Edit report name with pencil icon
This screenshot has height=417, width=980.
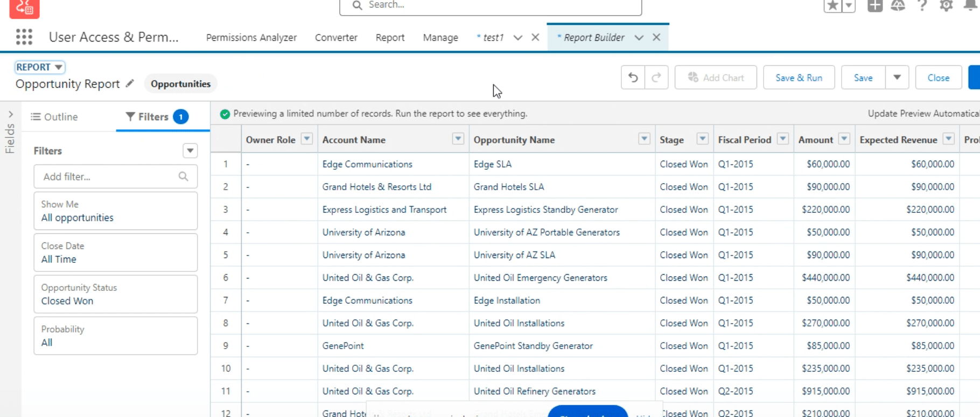coord(130,84)
